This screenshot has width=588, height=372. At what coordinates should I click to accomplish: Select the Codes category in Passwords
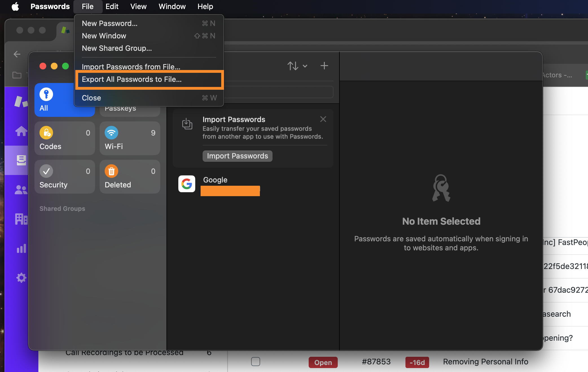(65, 138)
